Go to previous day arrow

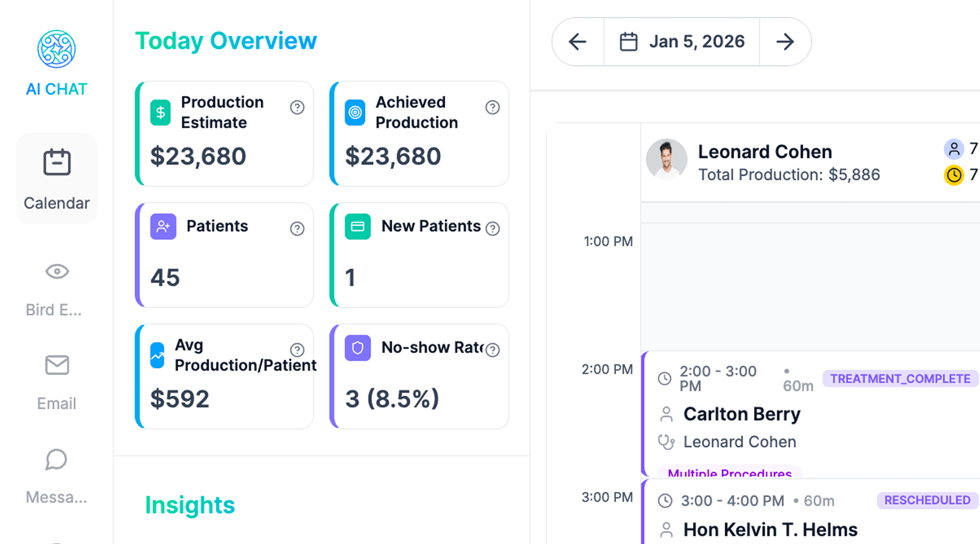coord(578,42)
